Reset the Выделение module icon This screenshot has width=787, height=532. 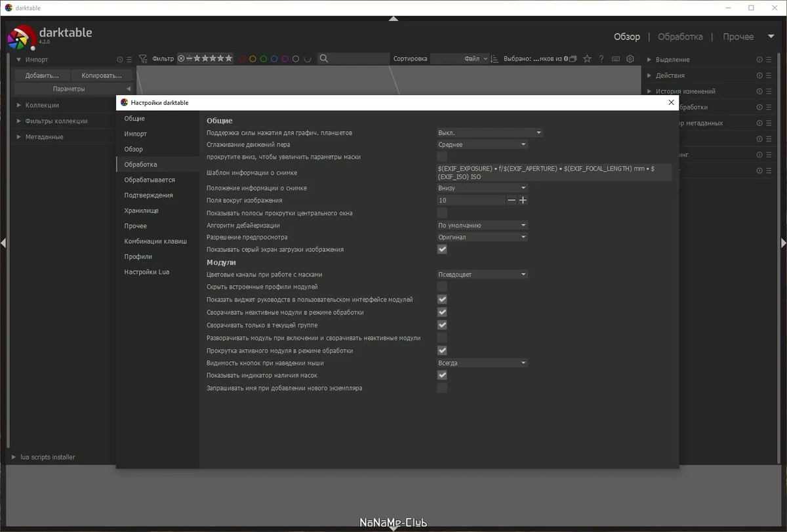759,60
